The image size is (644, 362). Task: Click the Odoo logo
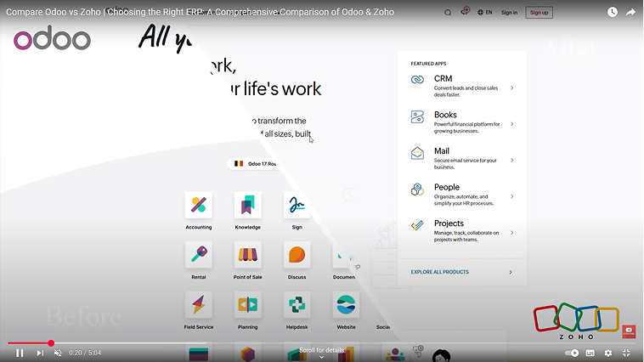click(52, 38)
